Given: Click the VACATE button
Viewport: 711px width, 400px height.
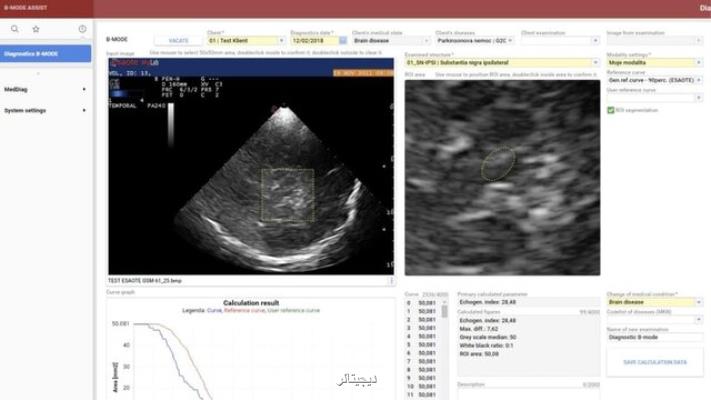Looking at the screenshot, I should (178, 40).
